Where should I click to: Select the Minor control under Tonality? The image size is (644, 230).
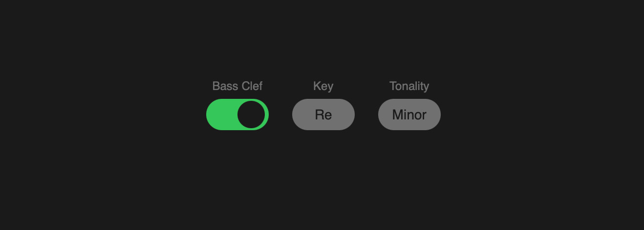[409, 115]
